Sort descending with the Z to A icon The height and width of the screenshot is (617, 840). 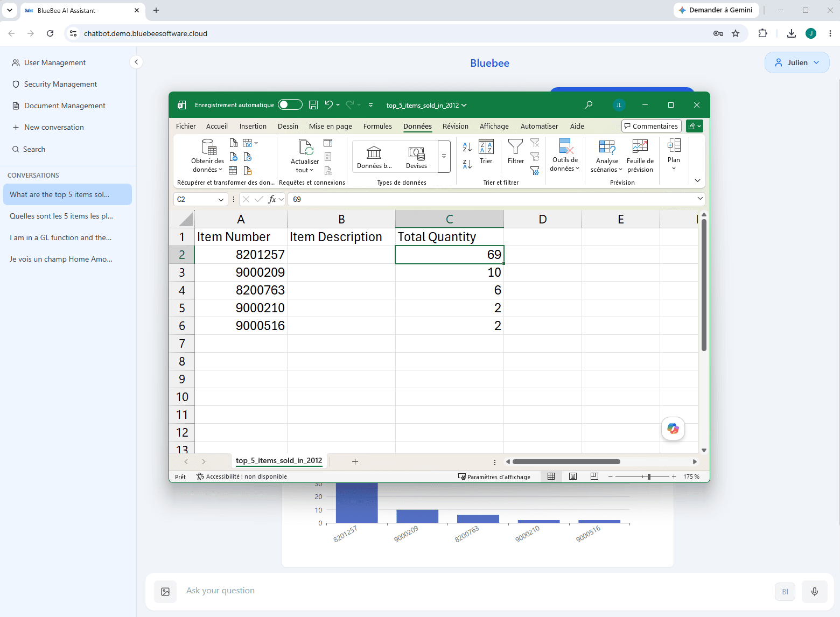tap(467, 164)
